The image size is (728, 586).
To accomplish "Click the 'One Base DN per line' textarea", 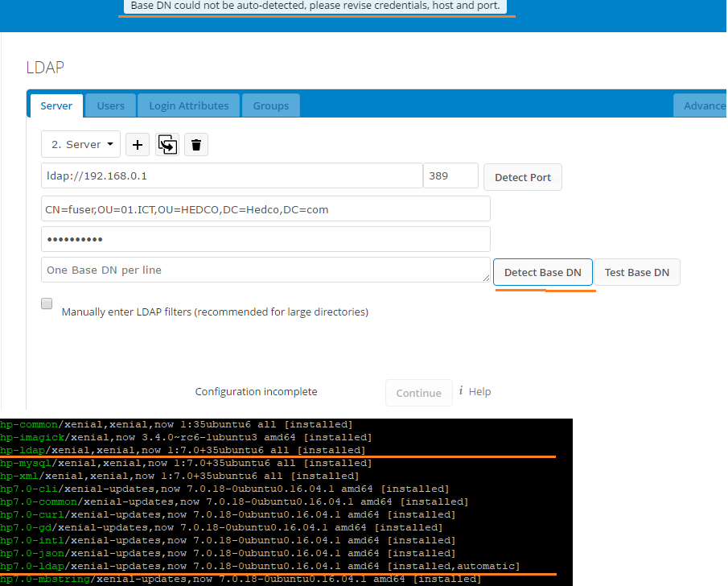I will (265, 270).
